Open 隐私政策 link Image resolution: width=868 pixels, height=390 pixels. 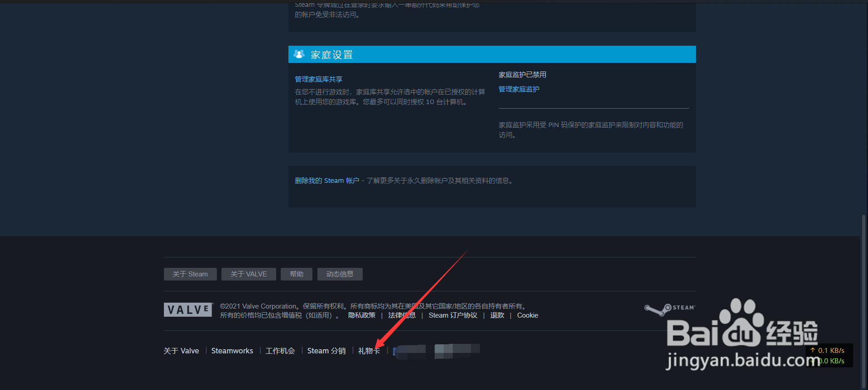coord(362,315)
